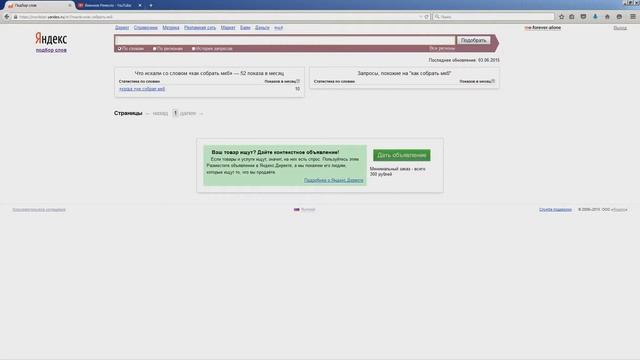Open the Пользовательское соглашение footer link

click(x=39, y=209)
